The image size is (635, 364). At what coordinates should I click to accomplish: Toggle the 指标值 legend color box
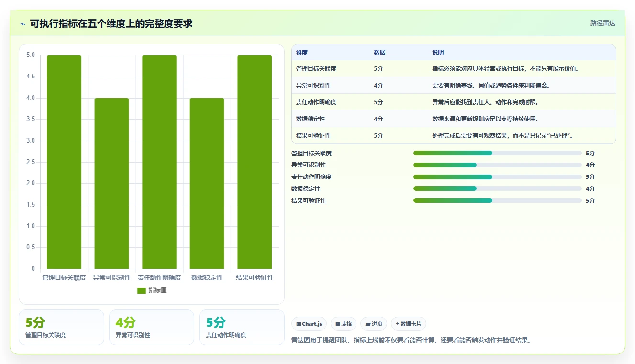tap(142, 290)
